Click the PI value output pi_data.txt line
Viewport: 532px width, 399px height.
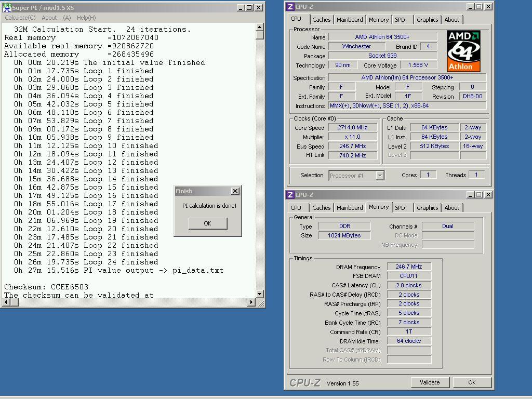click(119, 270)
